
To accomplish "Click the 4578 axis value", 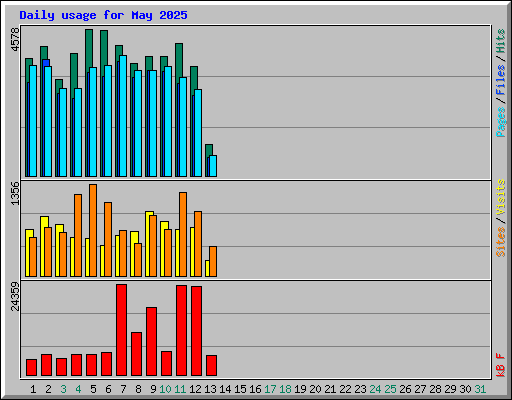I will 15,40.
